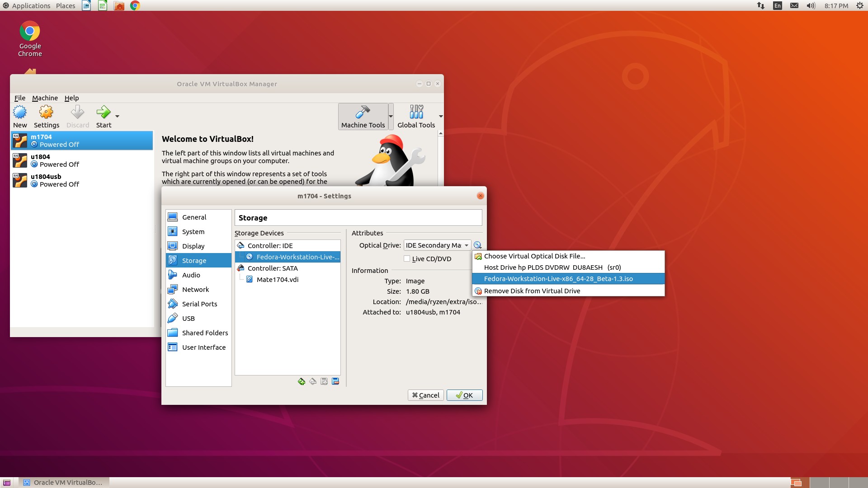Open the Google Chrome desktop shortcut
The height and width of the screenshot is (488, 868).
click(30, 39)
